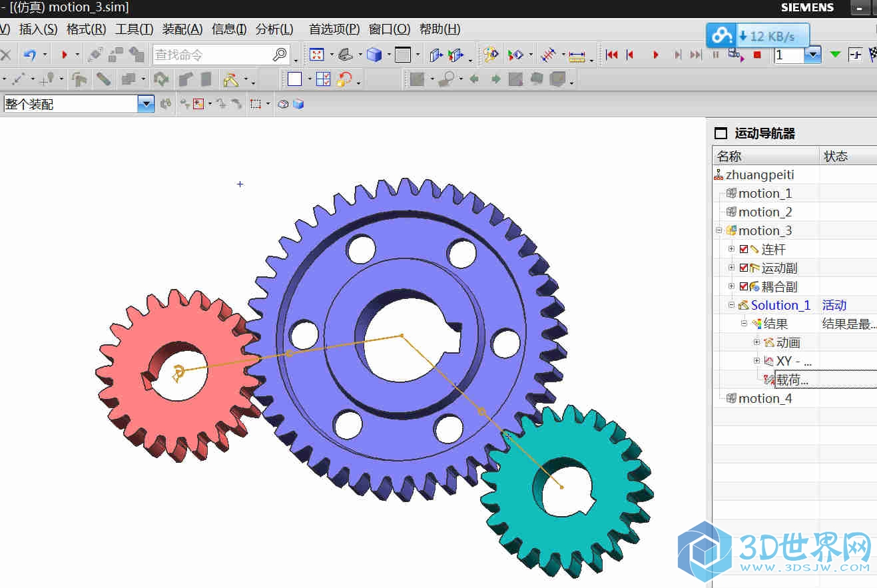Image resolution: width=877 pixels, height=588 pixels.
Task: Open the 信息(I) menu
Action: 229,29
